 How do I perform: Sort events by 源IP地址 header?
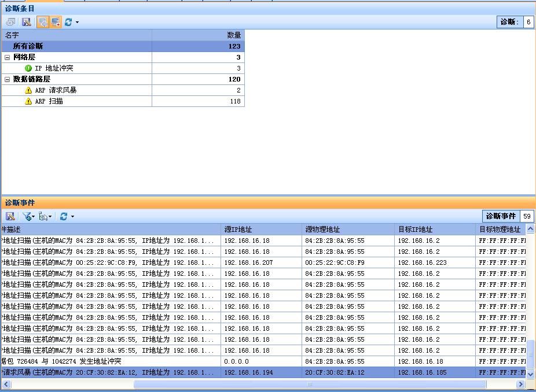[262, 230]
